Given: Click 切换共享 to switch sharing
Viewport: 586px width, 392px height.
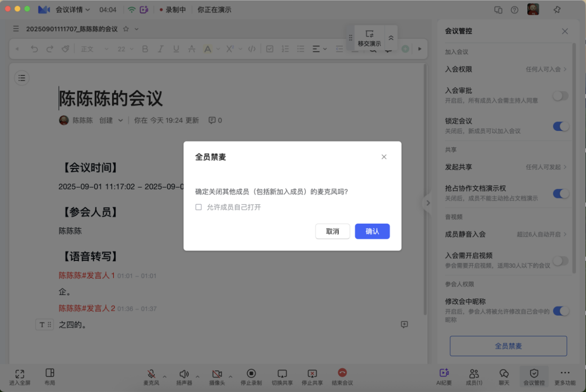Looking at the screenshot, I should [282, 377].
